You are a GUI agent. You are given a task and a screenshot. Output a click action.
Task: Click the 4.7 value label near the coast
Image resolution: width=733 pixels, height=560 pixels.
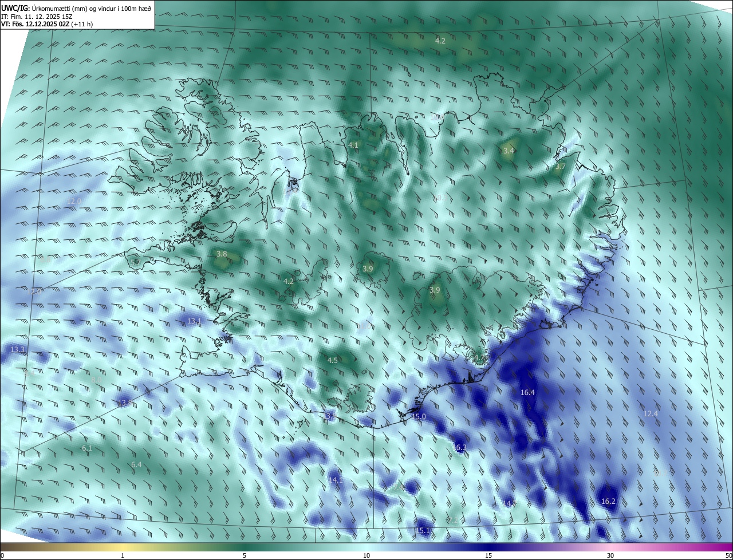coord(479,358)
